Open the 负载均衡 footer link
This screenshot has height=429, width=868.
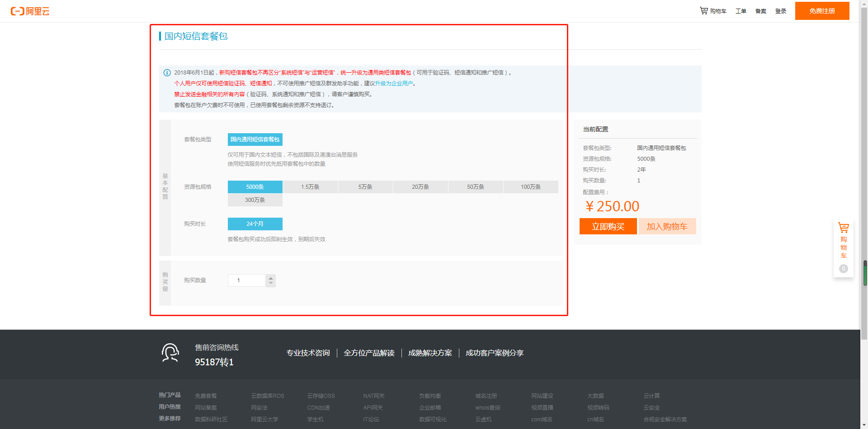[x=430, y=396]
